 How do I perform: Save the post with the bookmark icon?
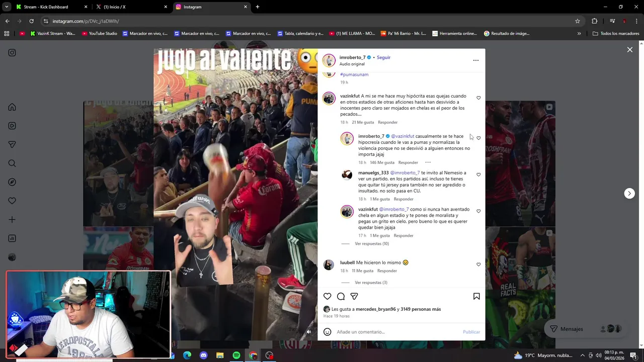pos(476,296)
